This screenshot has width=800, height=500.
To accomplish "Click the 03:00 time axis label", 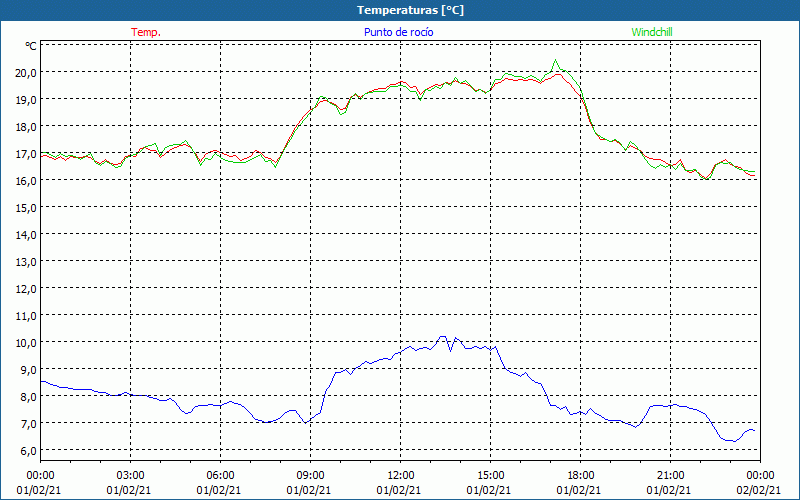I will (x=131, y=476).
